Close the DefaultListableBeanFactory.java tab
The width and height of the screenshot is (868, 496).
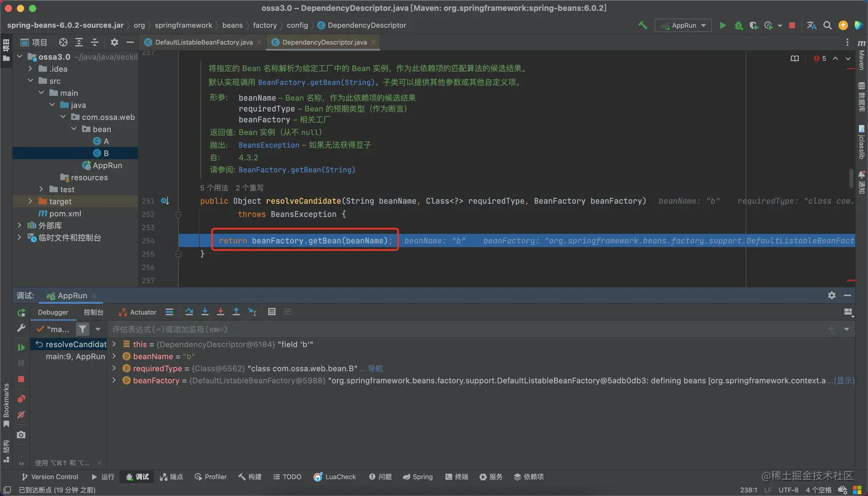[259, 42]
